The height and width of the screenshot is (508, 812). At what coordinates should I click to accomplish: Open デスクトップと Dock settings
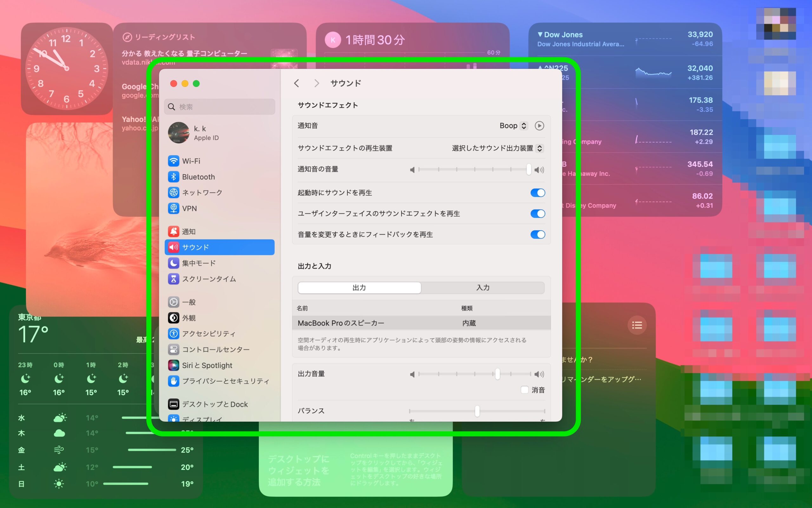click(x=219, y=404)
